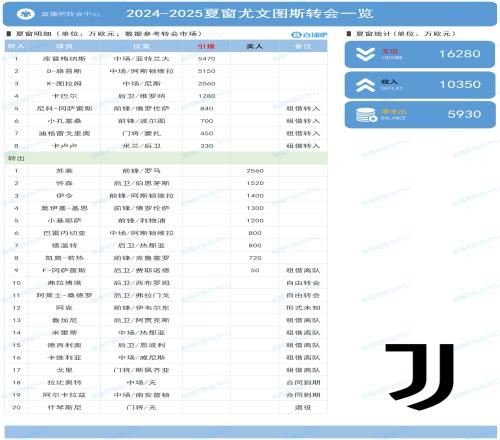Click the 直播吧 logo above the table
Screen dimensions: 500x440
309,35
